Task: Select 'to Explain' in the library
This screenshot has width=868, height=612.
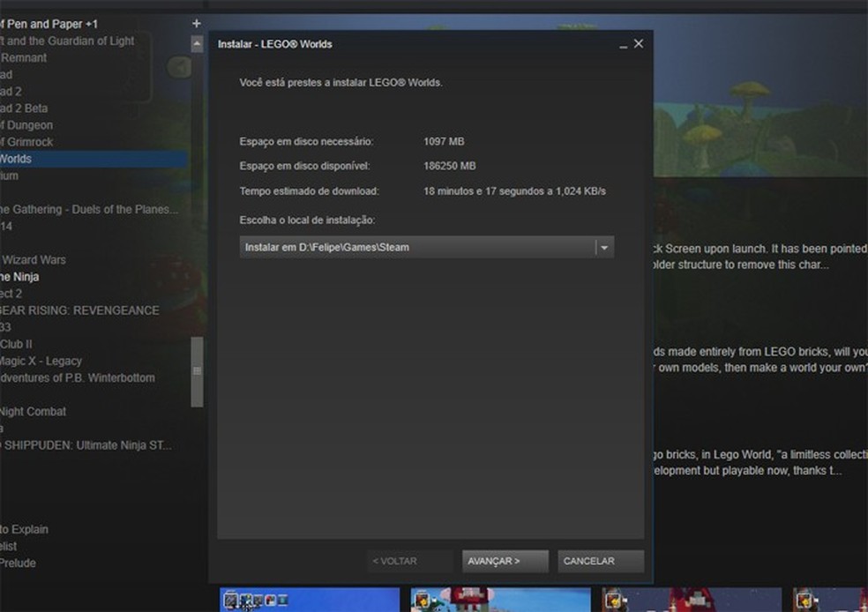Action: click(x=24, y=530)
